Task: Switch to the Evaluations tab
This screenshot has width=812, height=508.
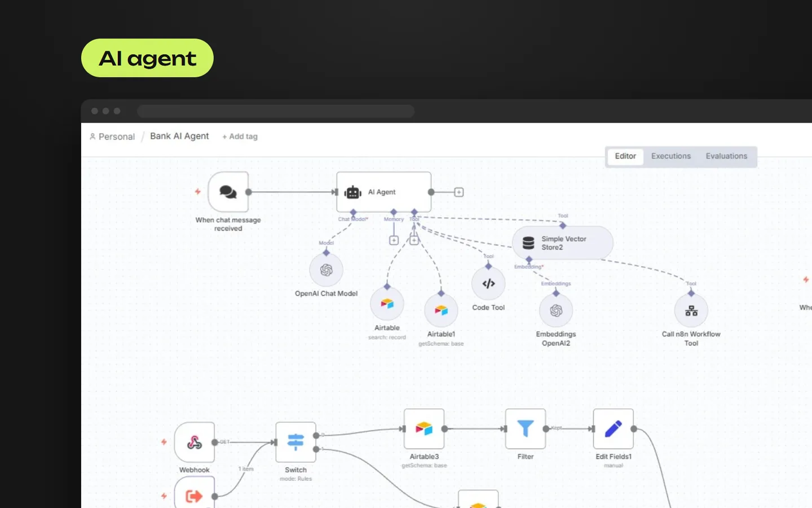Action: pyautogui.click(x=726, y=156)
